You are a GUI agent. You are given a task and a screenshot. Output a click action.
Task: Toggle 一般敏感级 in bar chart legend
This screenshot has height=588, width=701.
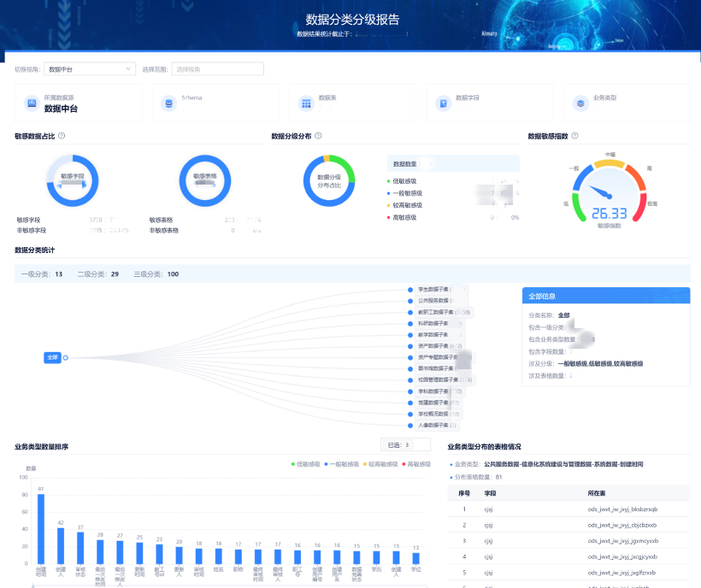pyautogui.click(x=342, y=464)
